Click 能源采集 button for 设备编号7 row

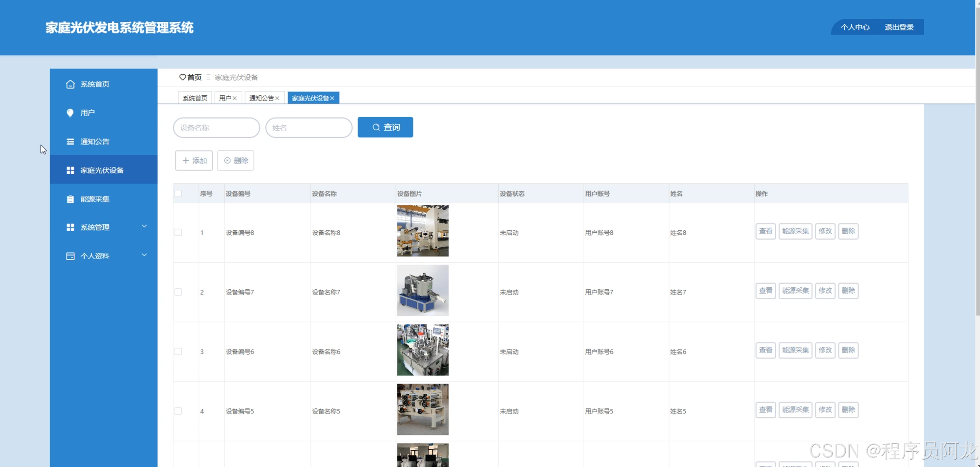point(795,291)
